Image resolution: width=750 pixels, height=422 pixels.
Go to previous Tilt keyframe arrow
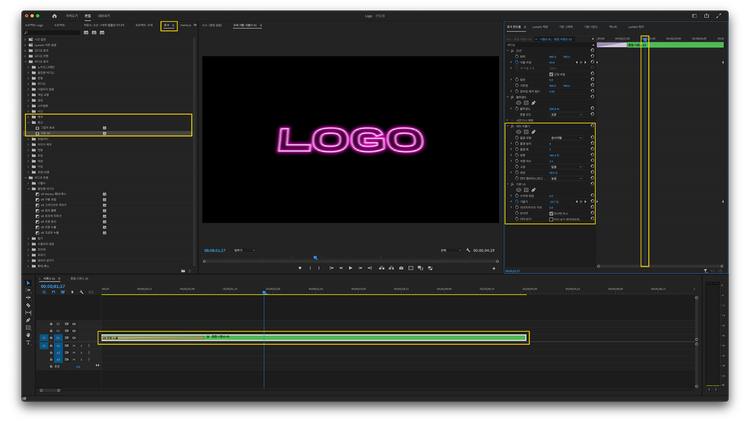click(576, 201)
